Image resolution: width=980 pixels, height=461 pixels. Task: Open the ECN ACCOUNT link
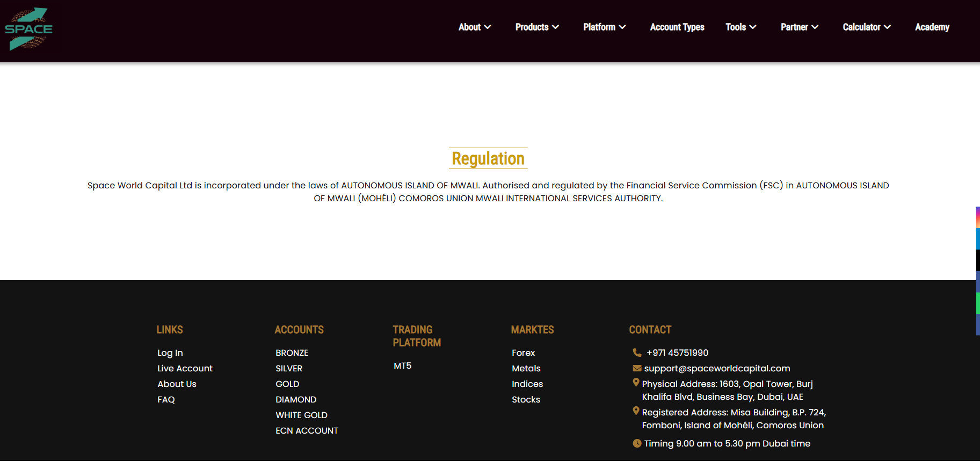(x=307, y=430)
